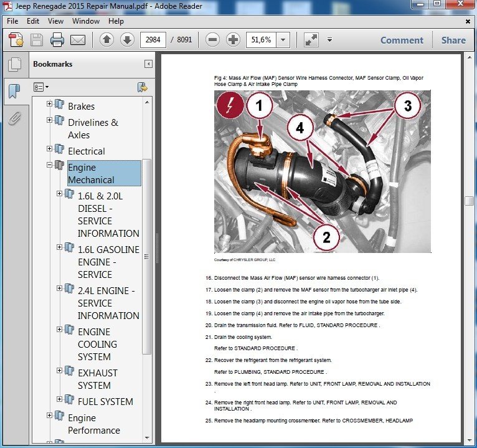
Task: Open the Window menu
Action: click(x=85, y=21)
